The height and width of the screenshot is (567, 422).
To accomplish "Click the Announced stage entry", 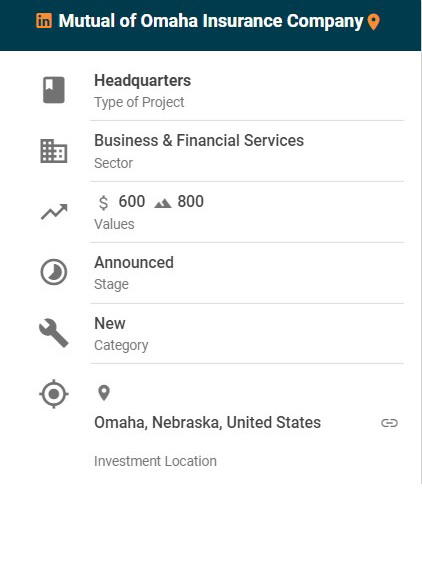I will point(134,263).
